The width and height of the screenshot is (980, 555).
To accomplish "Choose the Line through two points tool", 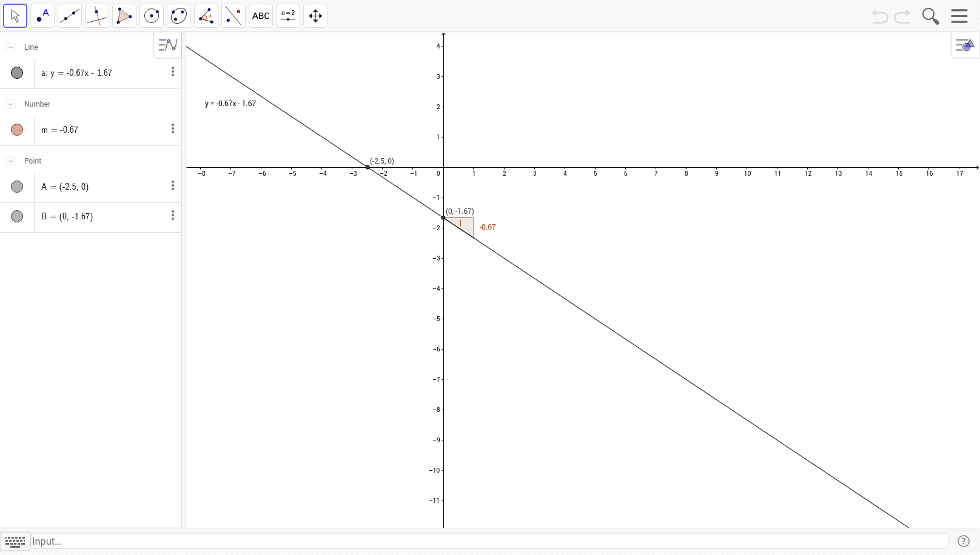I will pos(70,16).
